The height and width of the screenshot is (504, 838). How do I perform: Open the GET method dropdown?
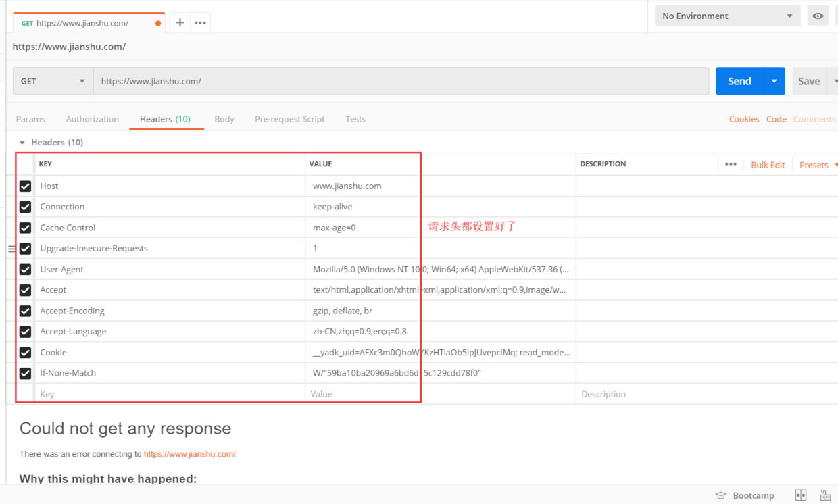(x=53, y=81)
